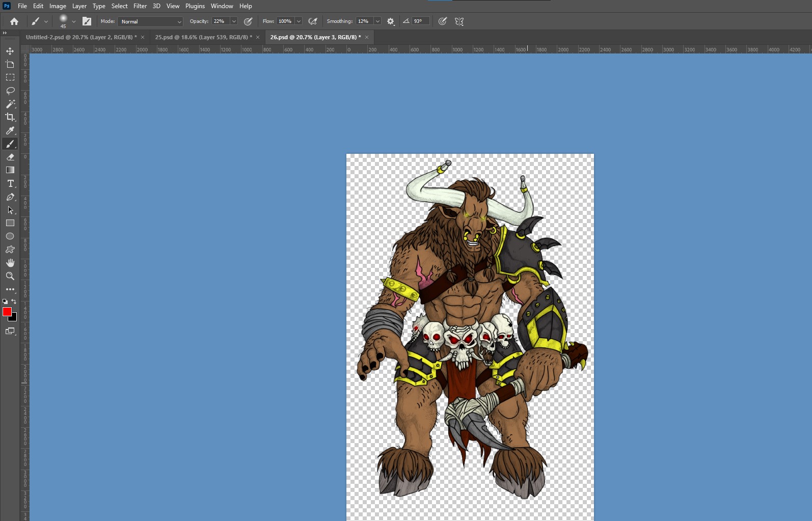Select the Zoom tool
812x521 pixels.
10,276
